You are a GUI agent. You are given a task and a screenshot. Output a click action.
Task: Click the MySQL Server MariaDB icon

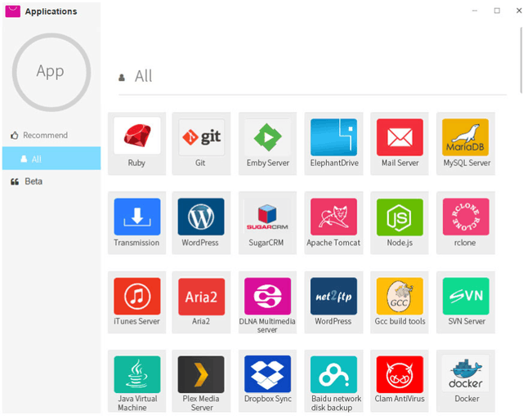tap(465, 136)
